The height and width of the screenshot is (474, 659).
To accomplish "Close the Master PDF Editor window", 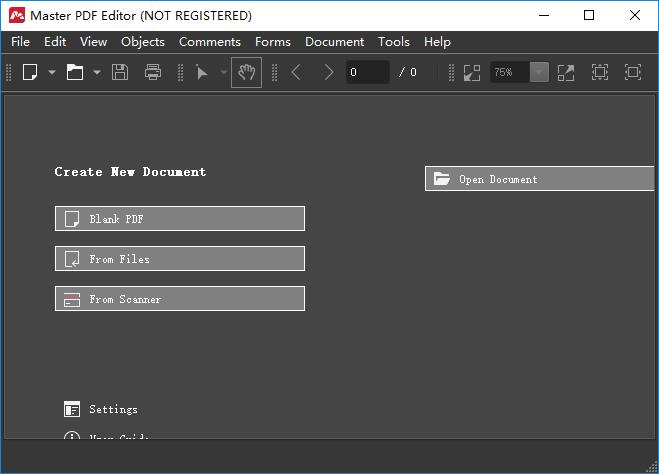I will (635, 16).
